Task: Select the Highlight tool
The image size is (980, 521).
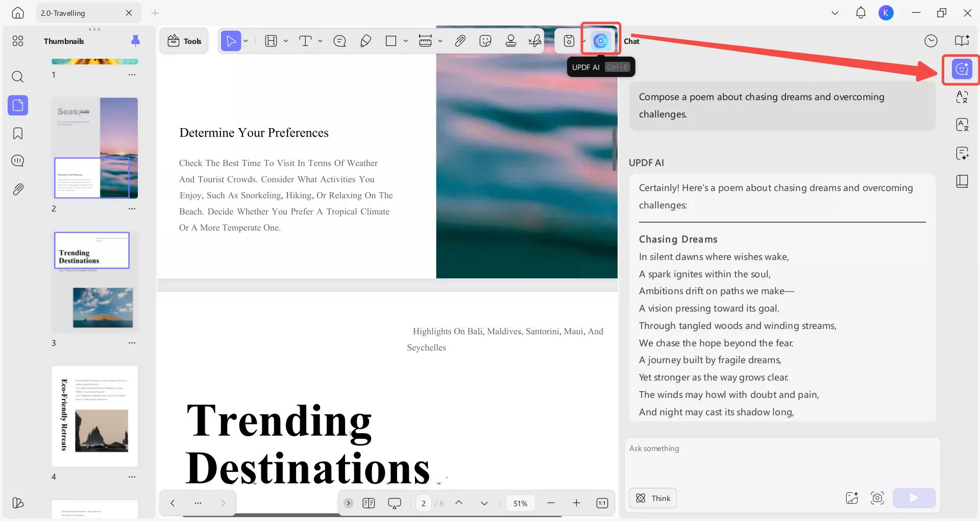Action: (x=271, y=41)
